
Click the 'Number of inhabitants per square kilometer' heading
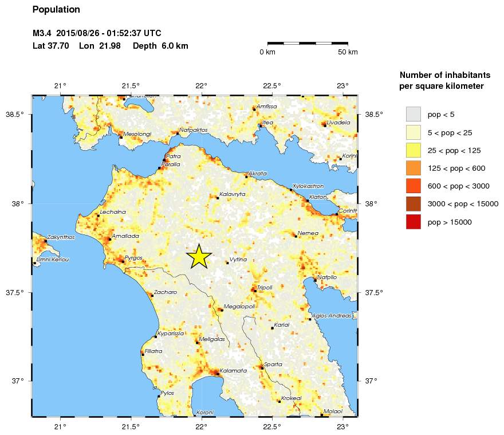pyautogui.click(x=445, y=80)
